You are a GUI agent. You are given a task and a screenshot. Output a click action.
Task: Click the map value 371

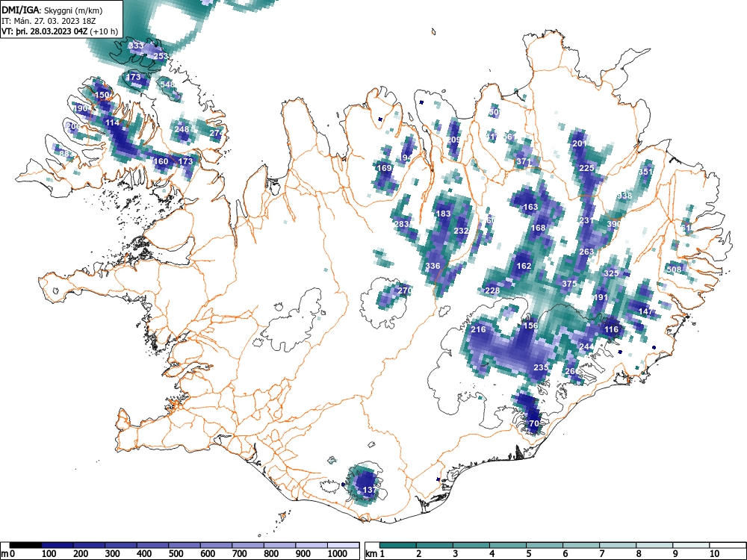[x=524, y=161]
